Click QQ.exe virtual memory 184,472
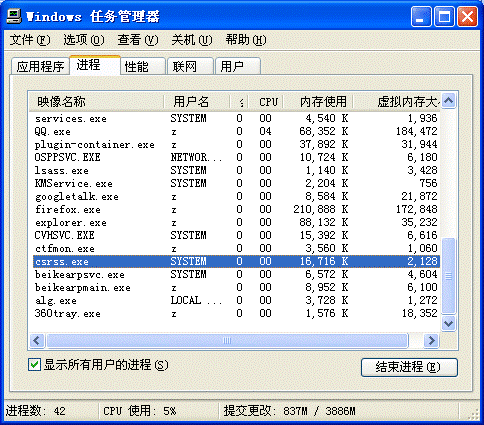 [x=416, y=131]
